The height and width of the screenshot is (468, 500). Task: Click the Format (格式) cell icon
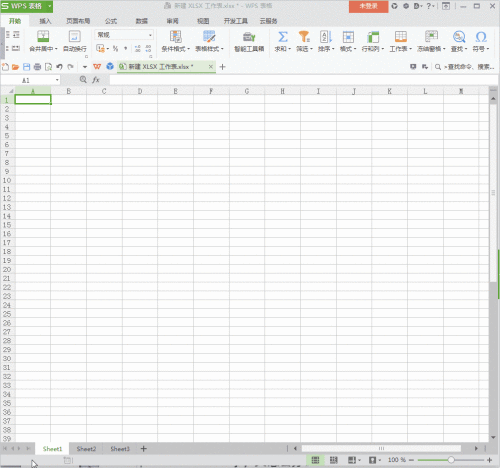coord(348,37)
